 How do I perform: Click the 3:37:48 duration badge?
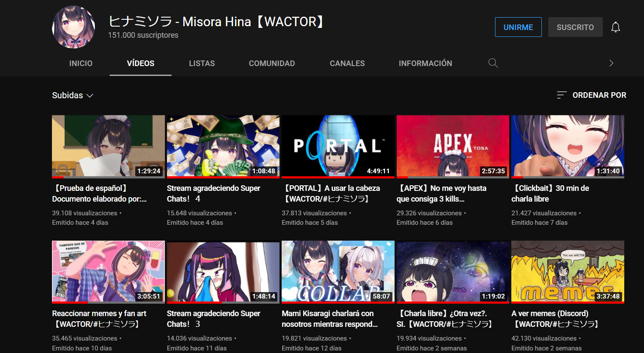[608, 296]
